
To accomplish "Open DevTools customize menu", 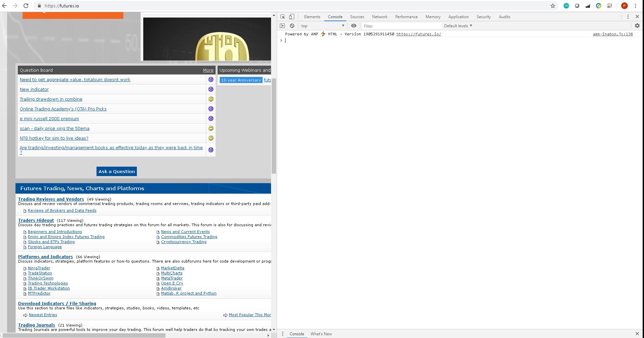I will [628, 17].
